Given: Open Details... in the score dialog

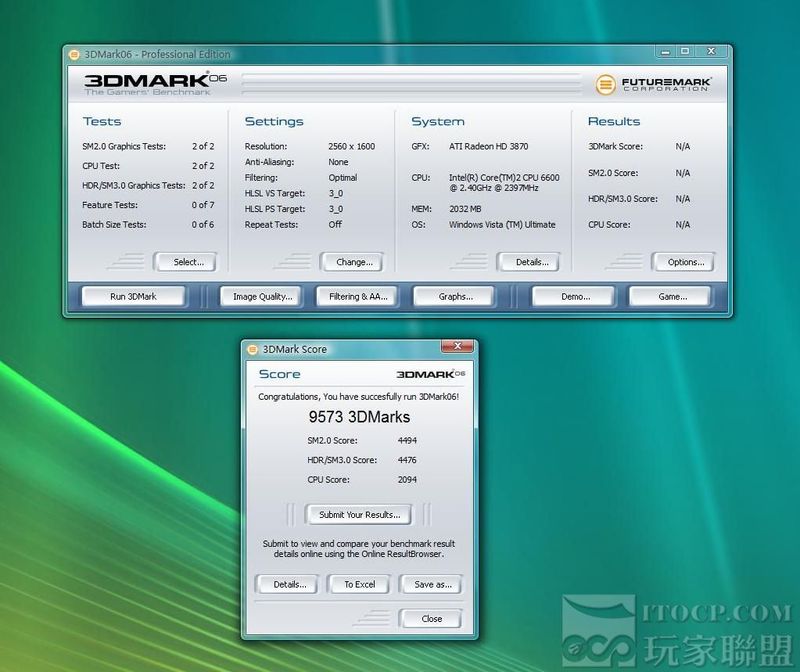Looking at the screenshot, I should pyautogui.click(x=289, y=584).
